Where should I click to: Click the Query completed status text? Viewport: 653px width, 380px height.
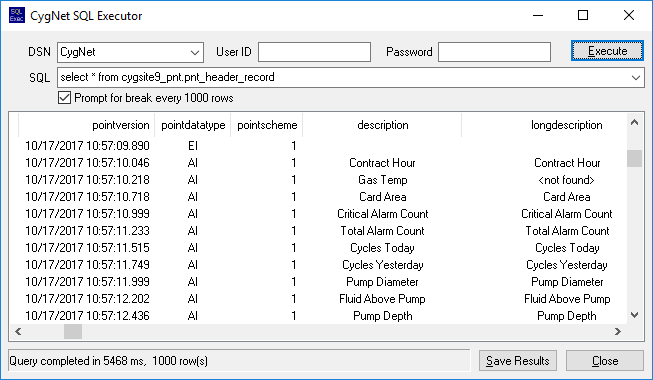(108, 361)
